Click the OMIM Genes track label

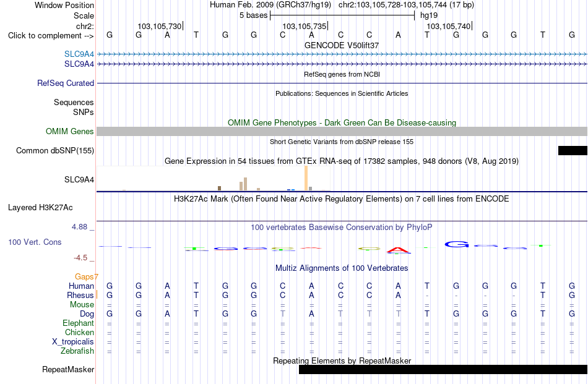pyautogui.click(x=70, y=132)
